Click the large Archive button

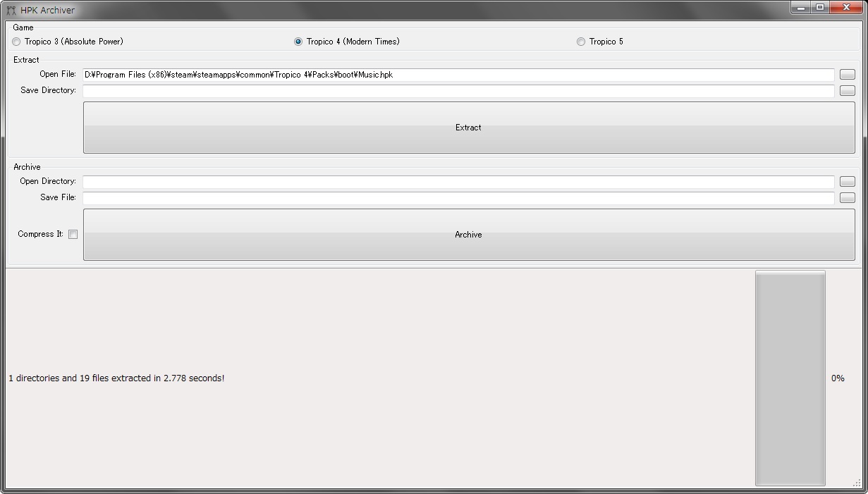pos(469,235)
